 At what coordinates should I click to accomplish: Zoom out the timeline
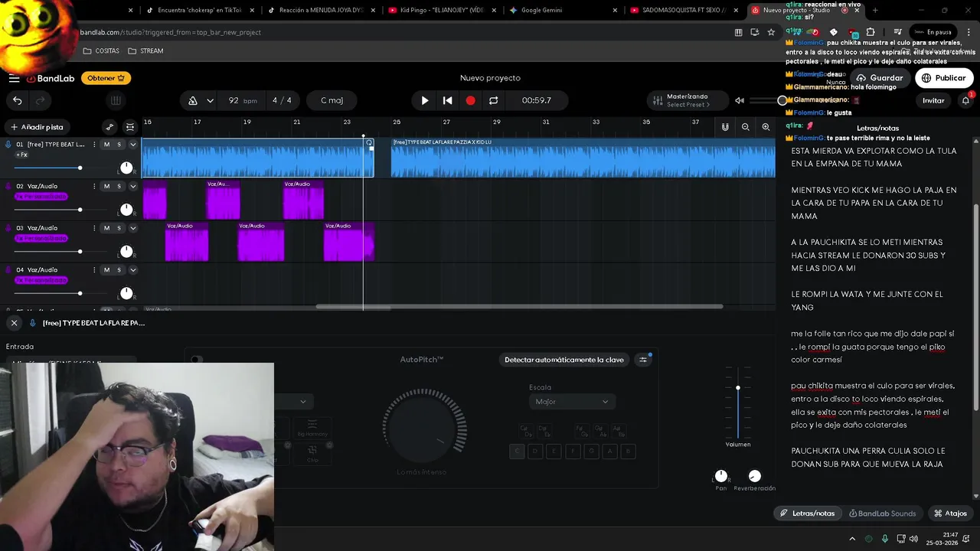[745, 127]
